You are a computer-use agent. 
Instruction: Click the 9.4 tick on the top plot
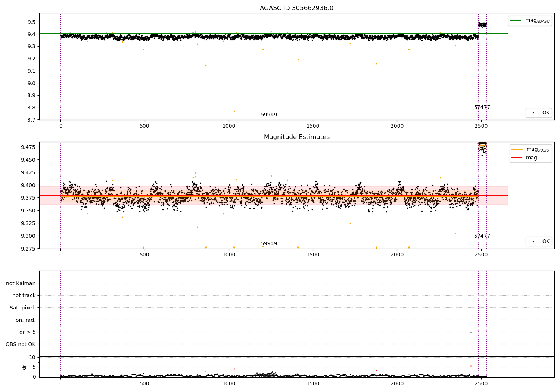click(31, 34)
